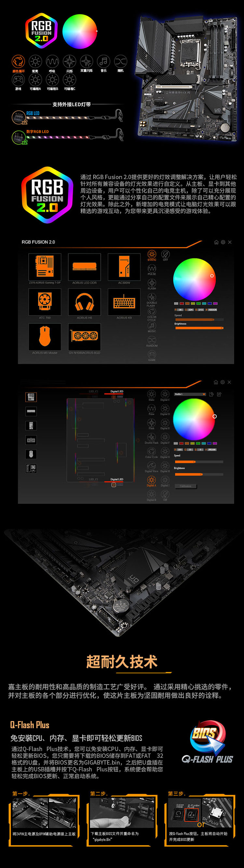Screen dimensions: 244x868
Task: Select the 音乐 music mode icon
Action: point(103,61)
